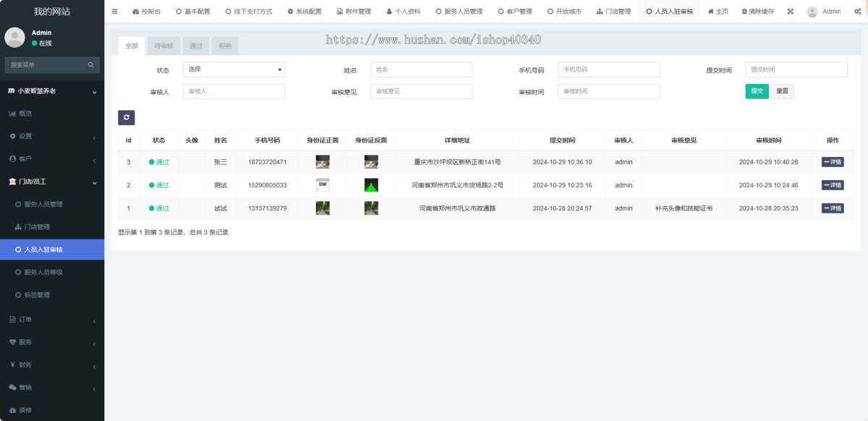Click the 重置 button
The width and height of the screenshot is (868, 421).
tap(782, 91)
